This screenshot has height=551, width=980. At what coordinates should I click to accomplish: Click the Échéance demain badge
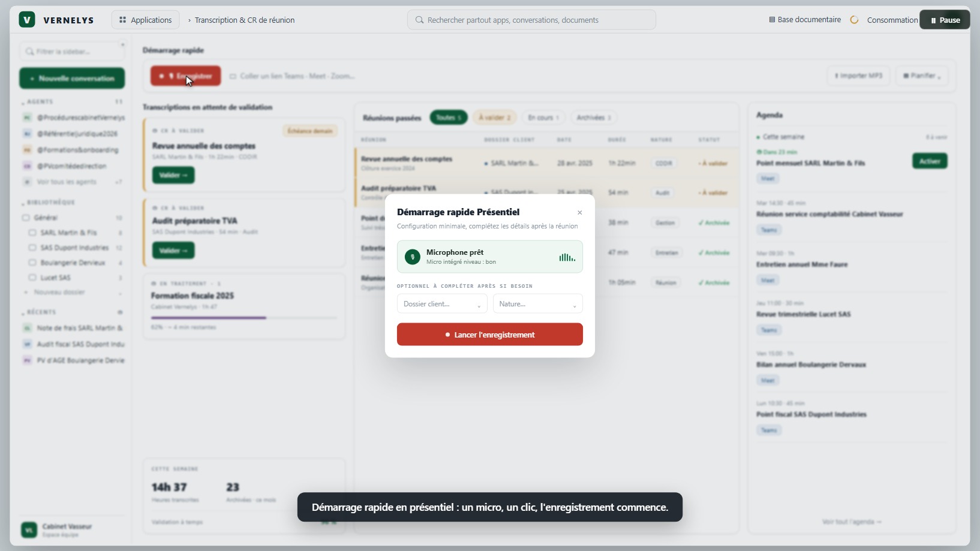click(309, 131)
